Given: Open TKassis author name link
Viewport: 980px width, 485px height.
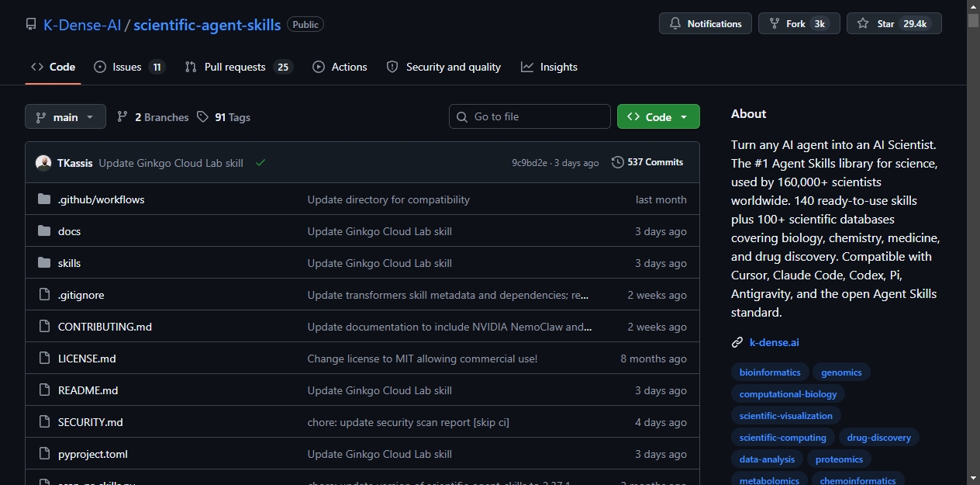Looking at the screenshot, I should click(74, 163).
